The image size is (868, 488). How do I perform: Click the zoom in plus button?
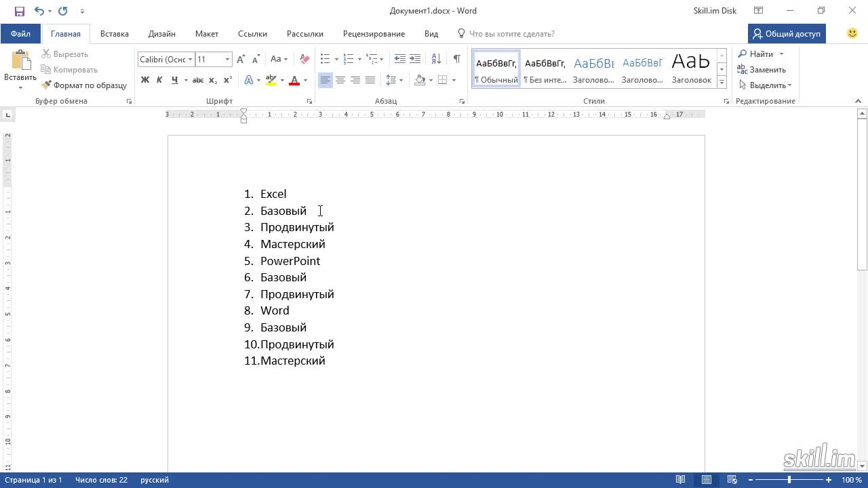pos(829,480)
